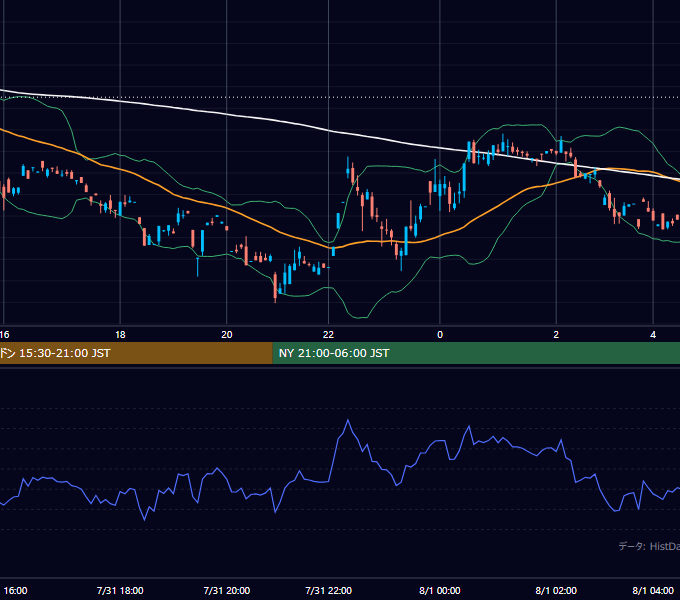The width and height of the screenshot is (680, 600).
Task: Click the orange London 15:30-21:00 JST session bar
Action: coord(136,353)
